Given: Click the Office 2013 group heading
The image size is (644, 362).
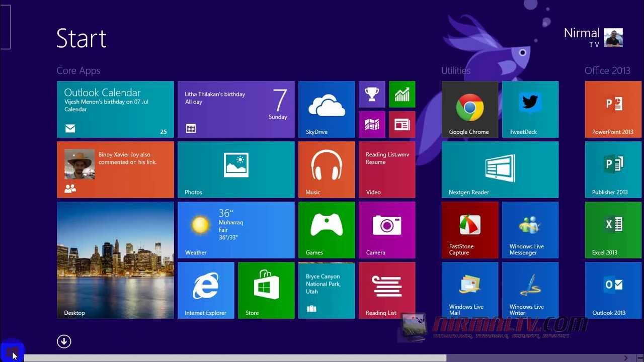Looking at the screenshot, I should (607, 71).
